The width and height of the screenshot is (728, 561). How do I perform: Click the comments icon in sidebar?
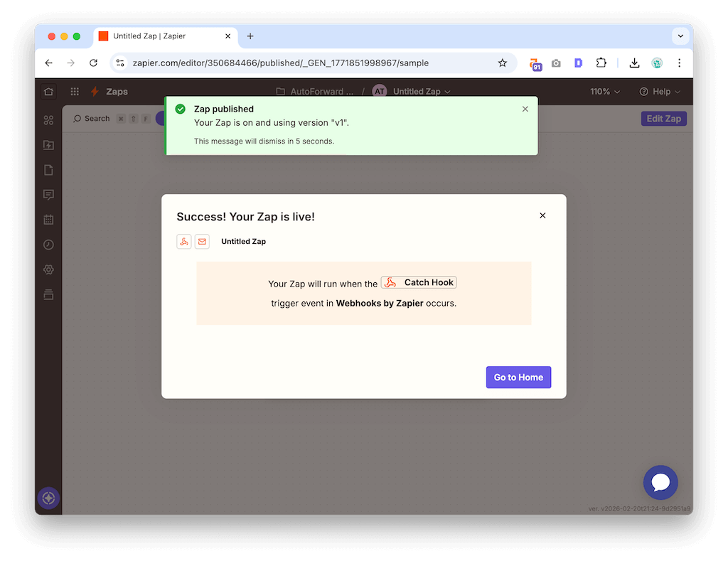48,195
